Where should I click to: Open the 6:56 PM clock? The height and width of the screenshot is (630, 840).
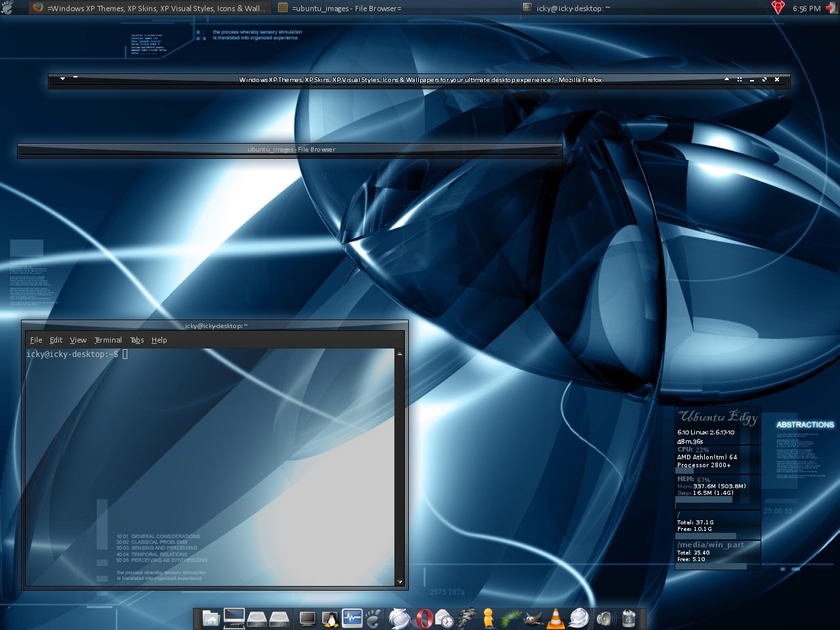point(806,9)
